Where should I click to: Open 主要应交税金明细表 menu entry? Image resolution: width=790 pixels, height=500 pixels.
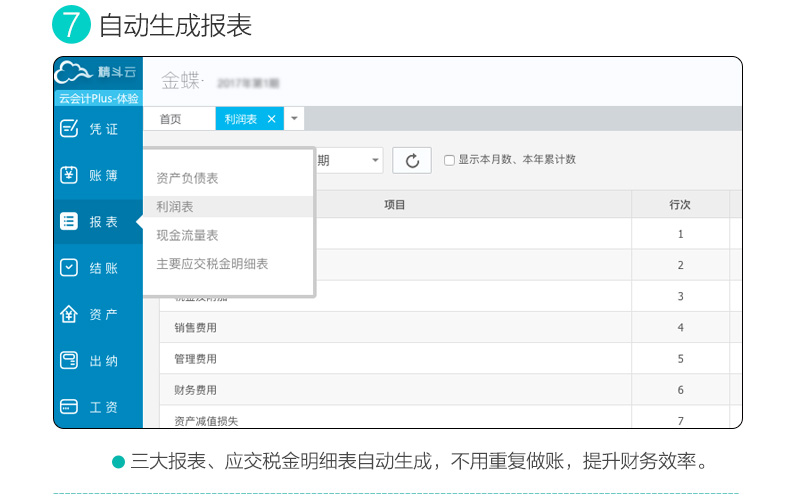click(212, 264)
